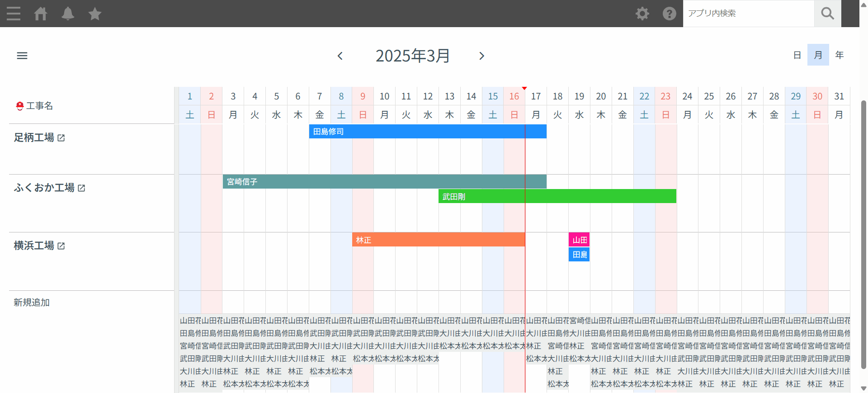This screenshot has width=868, height=393.
Task: Go to the home portal icon
Action: click(41, 14)
